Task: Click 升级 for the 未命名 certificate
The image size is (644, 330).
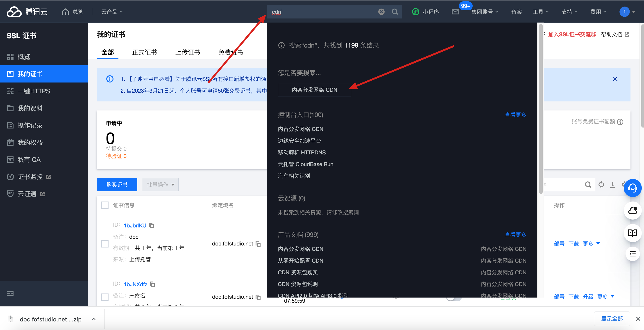Action: pyautogui.click(x=588, y=297)
